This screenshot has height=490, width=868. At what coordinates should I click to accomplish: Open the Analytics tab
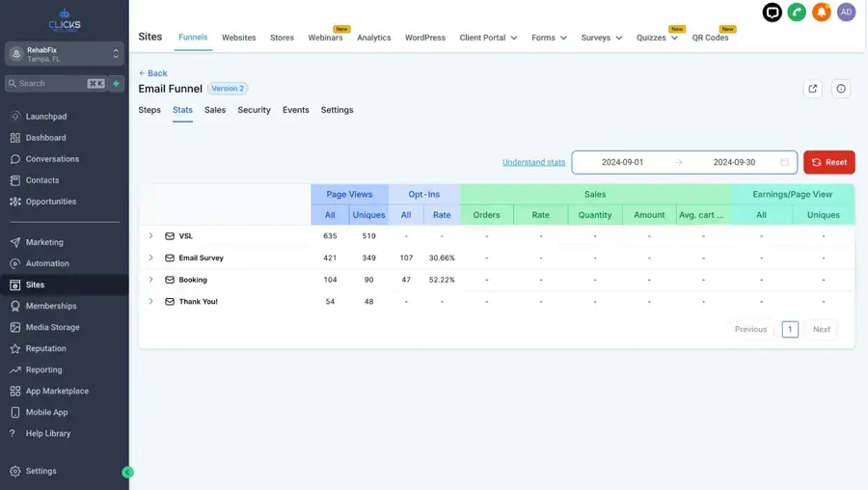(373, 38)
